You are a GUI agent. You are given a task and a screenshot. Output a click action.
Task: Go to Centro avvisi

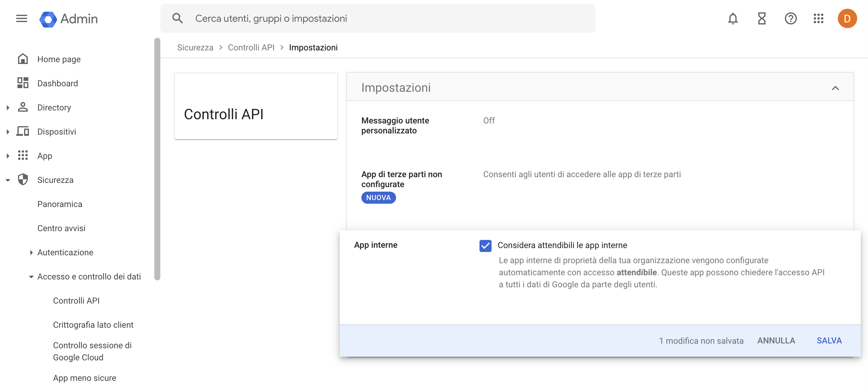61,228
